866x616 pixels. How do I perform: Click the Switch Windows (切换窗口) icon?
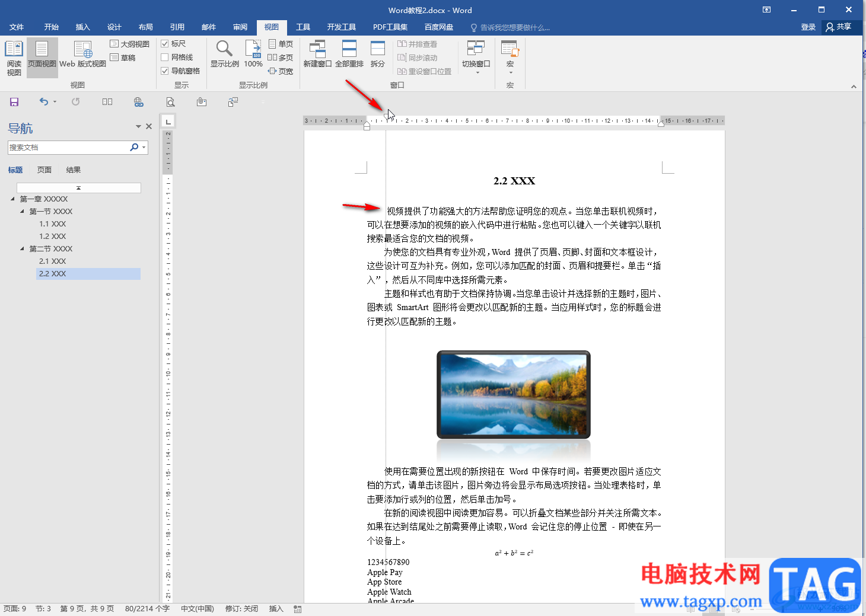coord(476,49)
